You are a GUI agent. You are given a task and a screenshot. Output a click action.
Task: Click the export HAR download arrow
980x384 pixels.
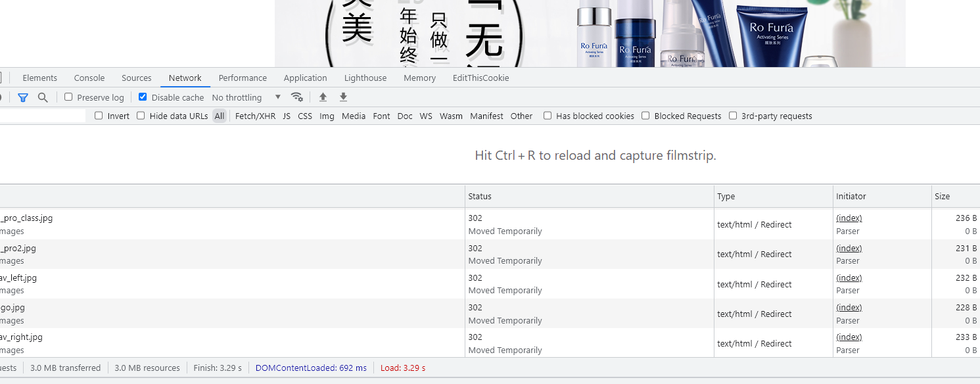click(343, 97)
